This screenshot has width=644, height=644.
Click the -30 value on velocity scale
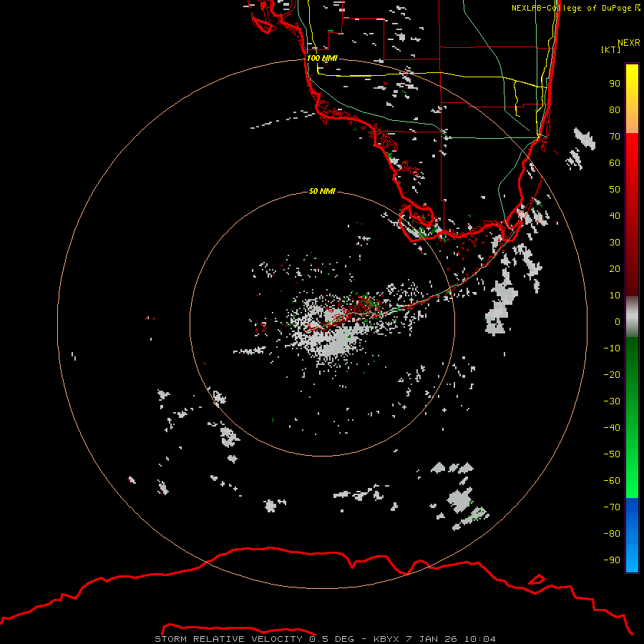click(x=612, y=401)
